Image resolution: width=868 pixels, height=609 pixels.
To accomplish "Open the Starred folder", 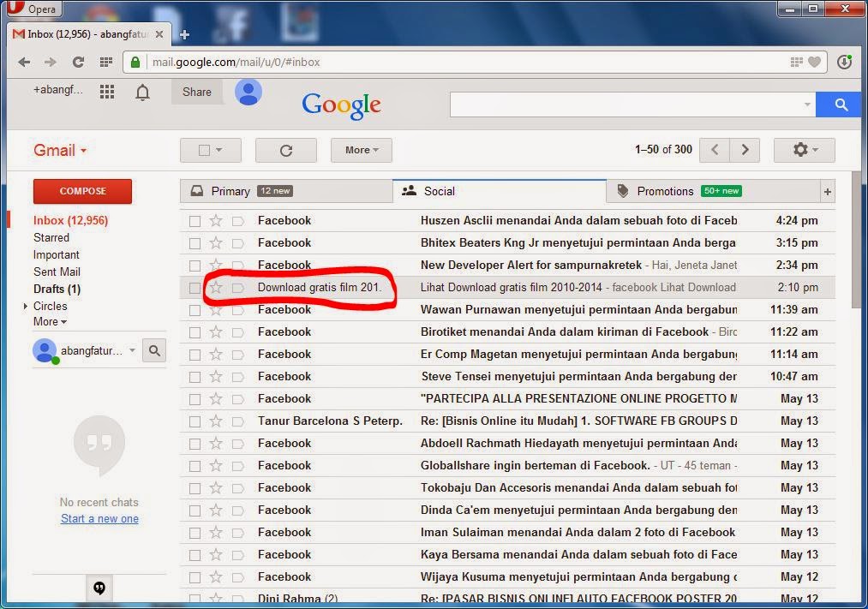I will pos(51,237).
